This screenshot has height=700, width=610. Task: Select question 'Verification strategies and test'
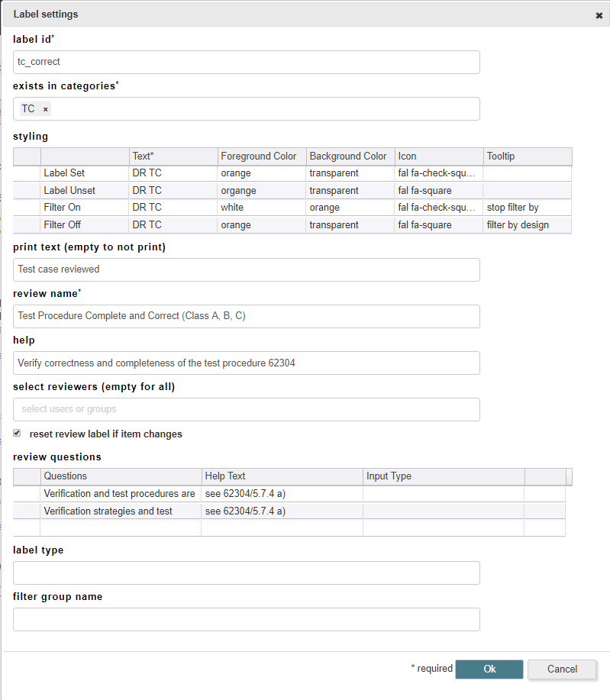pos(121,511)
